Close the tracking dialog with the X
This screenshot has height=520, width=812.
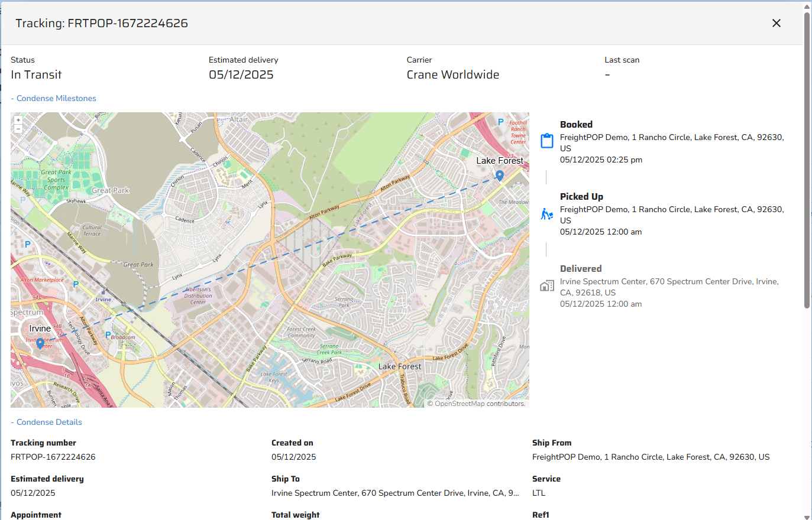(777, 23)
